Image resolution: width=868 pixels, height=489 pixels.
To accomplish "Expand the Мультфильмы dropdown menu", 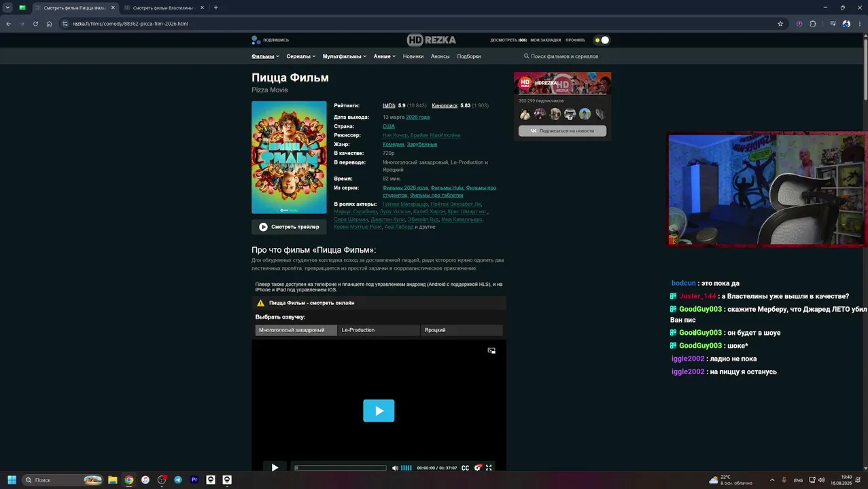I will tap(345, 56).
